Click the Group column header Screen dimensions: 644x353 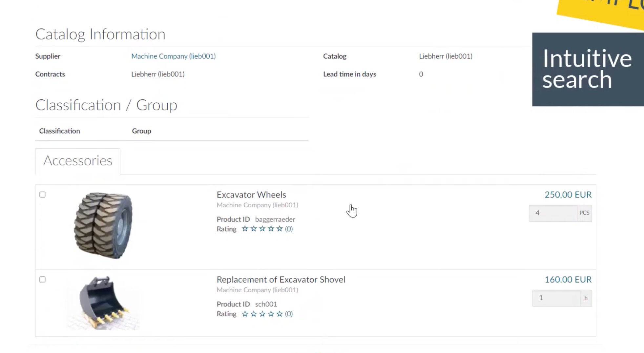click(141, 131)
